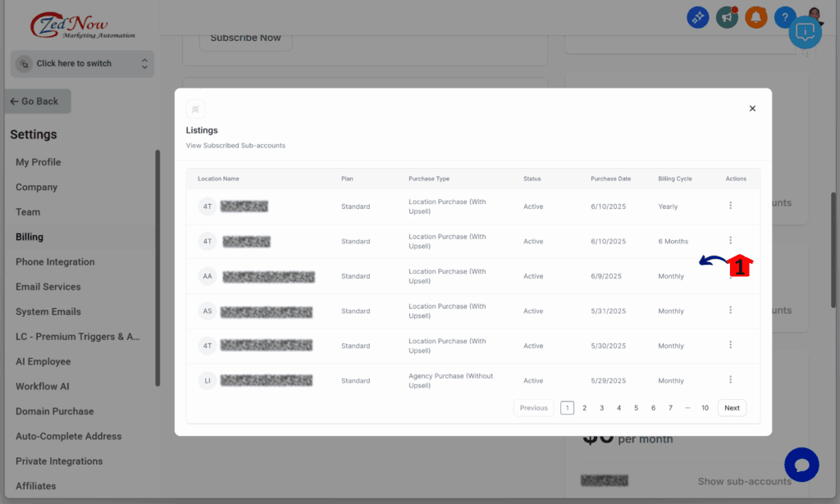Viewport: 840px width, 504px height.
Task: Open LC - Premium Triggers settings
Action: point(78,337)
